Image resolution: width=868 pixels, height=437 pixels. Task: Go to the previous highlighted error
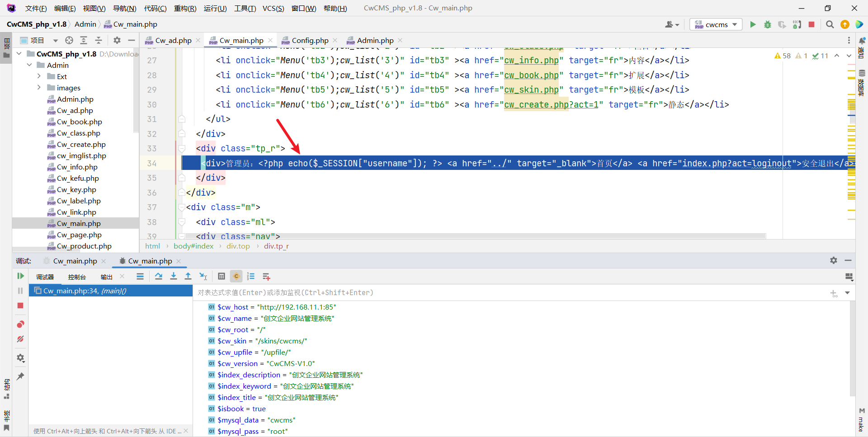pos(837,56)
